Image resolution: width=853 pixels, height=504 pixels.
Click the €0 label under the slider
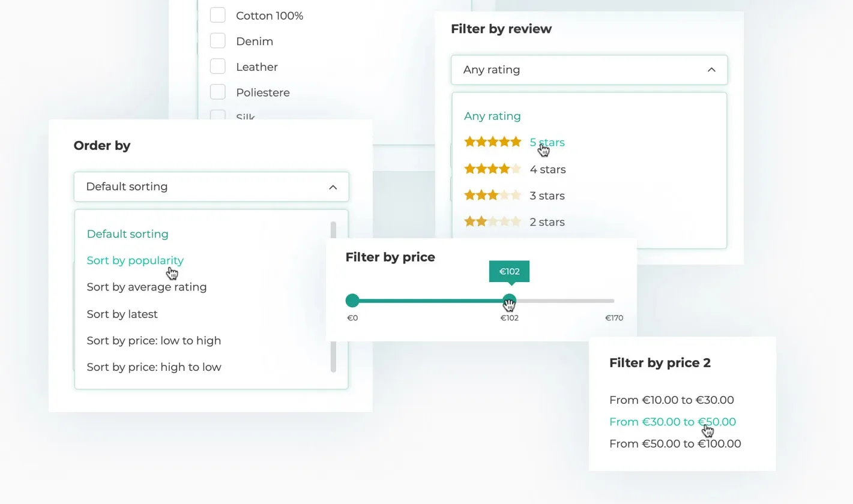coord(352,318)
